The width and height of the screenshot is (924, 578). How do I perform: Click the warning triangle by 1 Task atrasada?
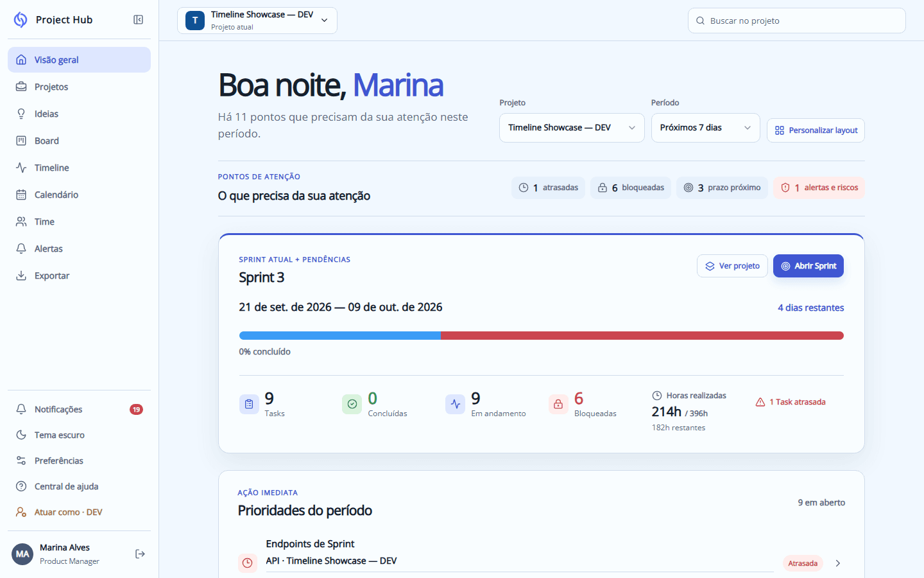pyautogui.click(x=760, y=402)
